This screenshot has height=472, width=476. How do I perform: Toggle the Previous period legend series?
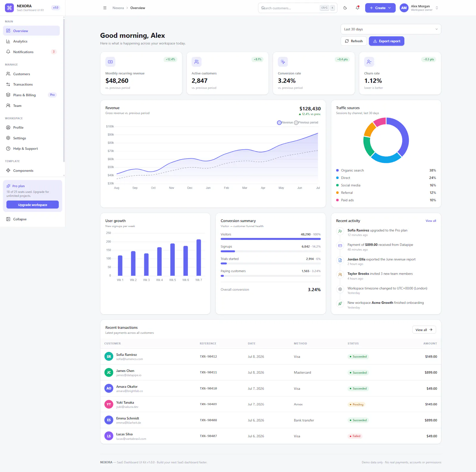[306, 122]
